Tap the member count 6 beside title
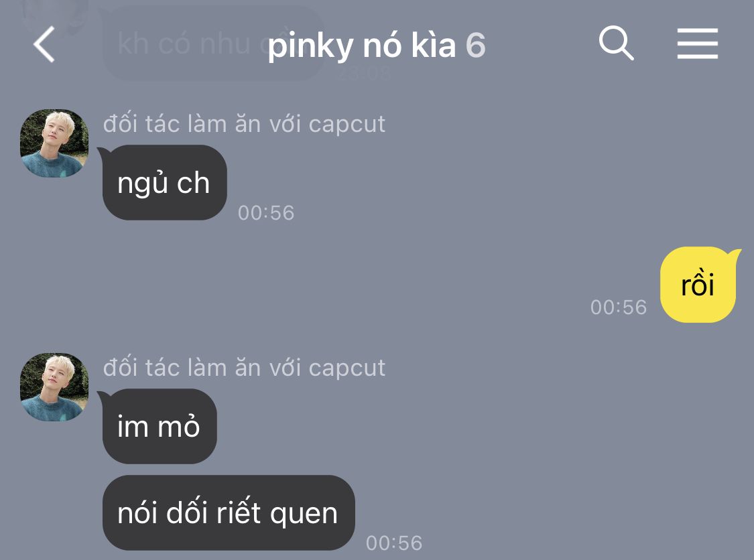 [476, 46]
